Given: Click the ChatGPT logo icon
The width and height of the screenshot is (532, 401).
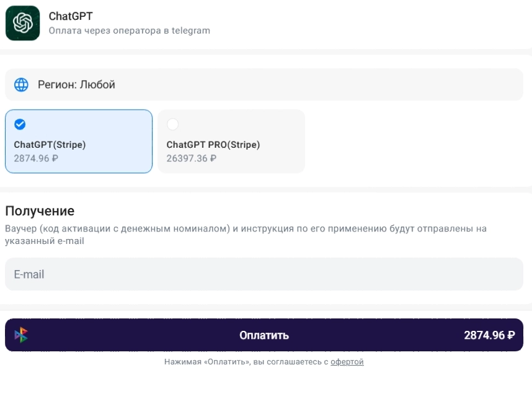Looking at the screenshot, I should coord(23,23).
